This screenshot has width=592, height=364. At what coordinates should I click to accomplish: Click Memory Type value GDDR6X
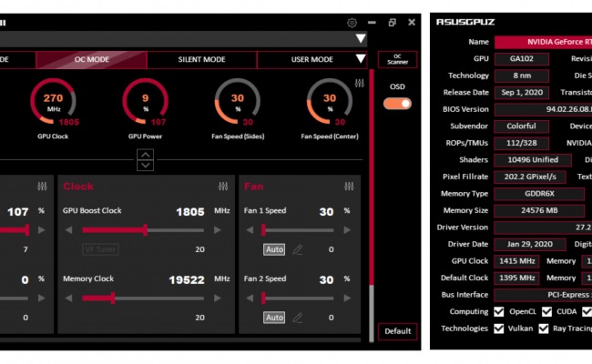539,194
